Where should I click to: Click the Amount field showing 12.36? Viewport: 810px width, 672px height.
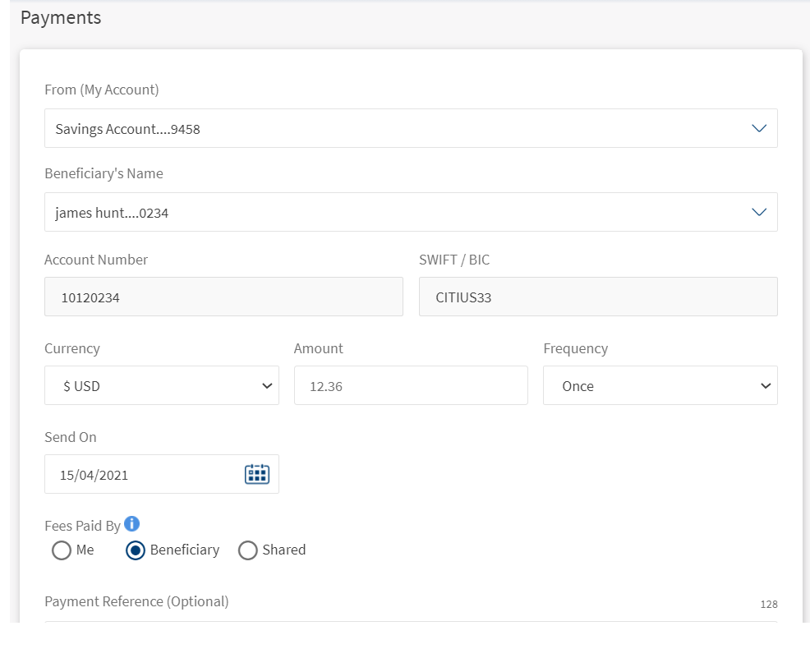pyautogui.click(x=410, y=385)
